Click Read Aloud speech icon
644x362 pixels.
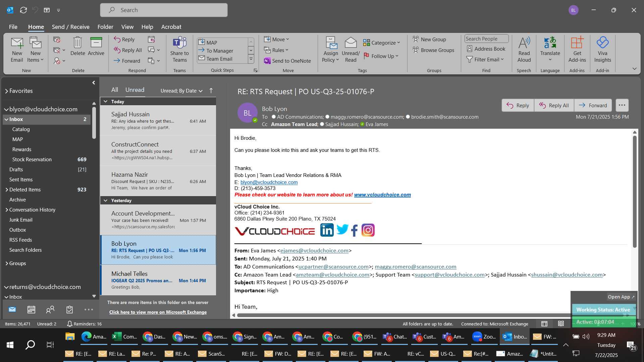pyautogui.click(x=524, y=50)
